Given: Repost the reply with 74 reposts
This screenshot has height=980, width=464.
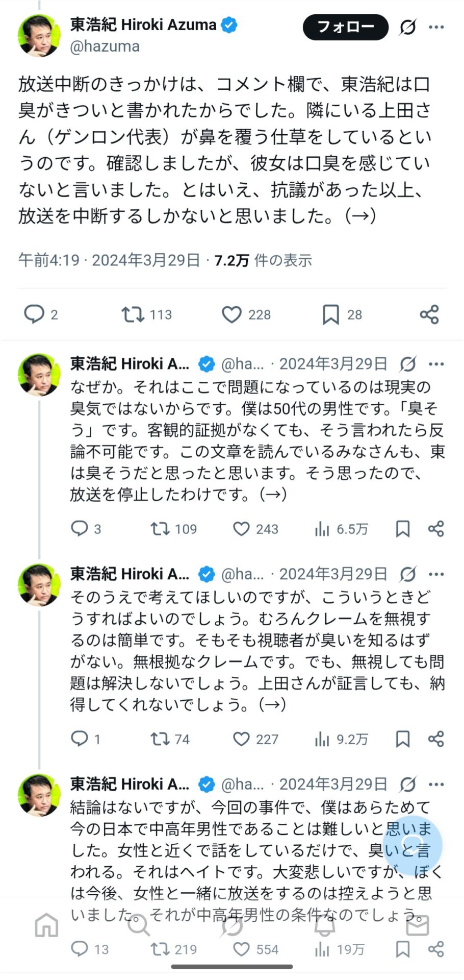Looking at the screenshot, I should pyautogui.click(x=160, y=739).
